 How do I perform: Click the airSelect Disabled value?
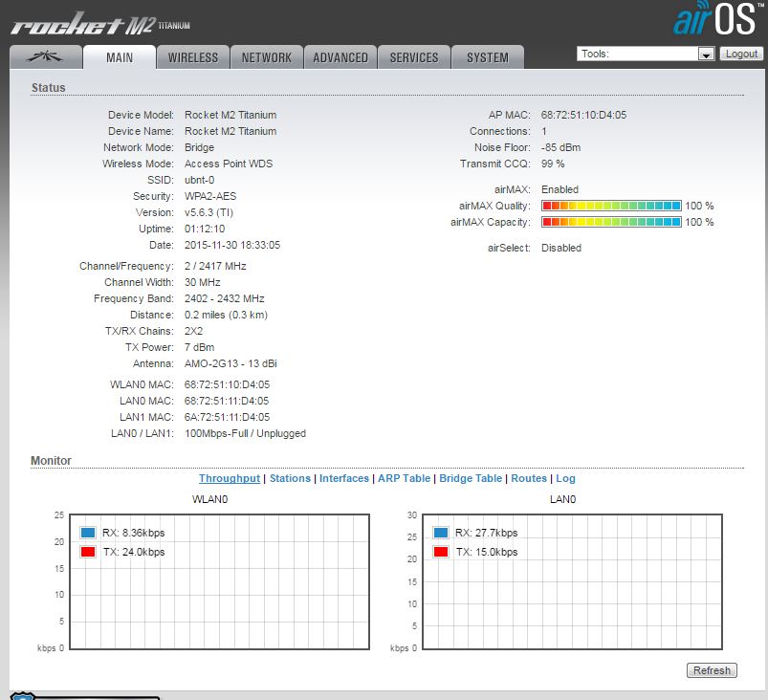pyautogui.click(x=561, y=248)
